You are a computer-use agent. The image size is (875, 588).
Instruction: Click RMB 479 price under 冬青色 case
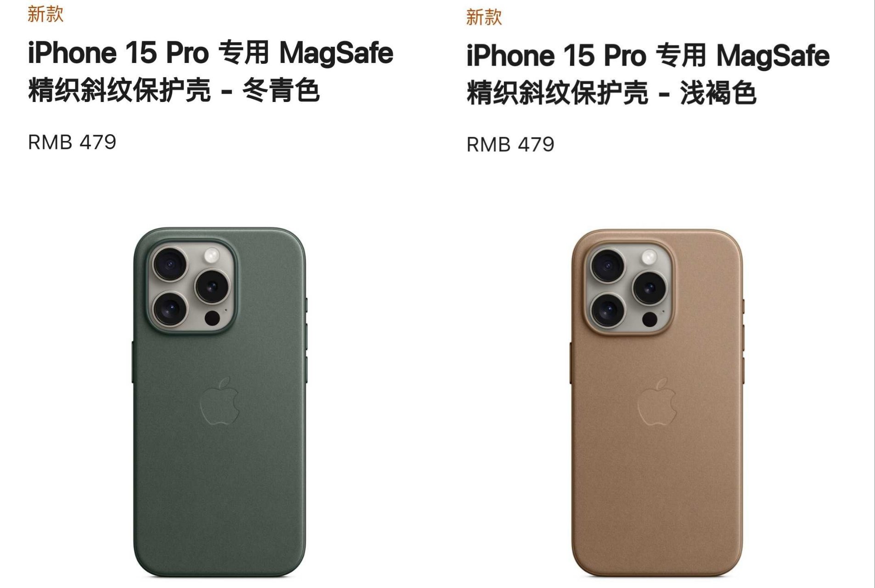[72, 142]
